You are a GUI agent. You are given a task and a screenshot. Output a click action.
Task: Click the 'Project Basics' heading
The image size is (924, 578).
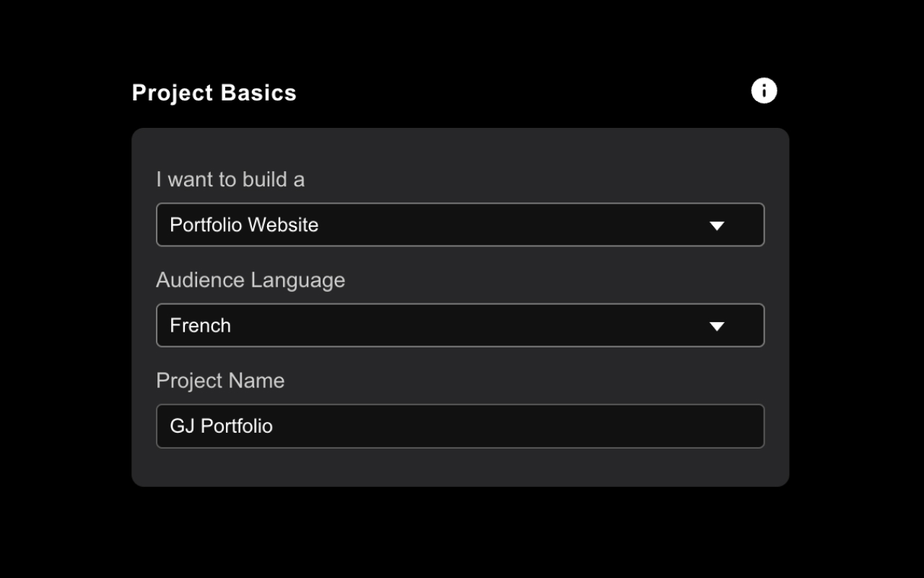tap(214, 92)
